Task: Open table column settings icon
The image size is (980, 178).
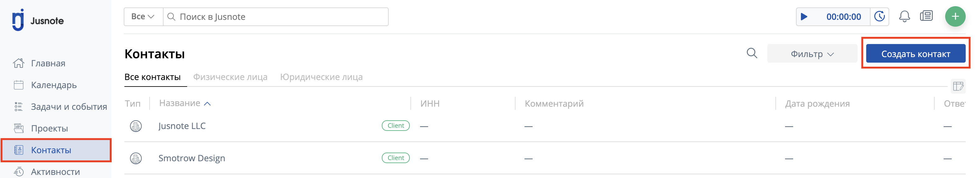Action: 958,86
